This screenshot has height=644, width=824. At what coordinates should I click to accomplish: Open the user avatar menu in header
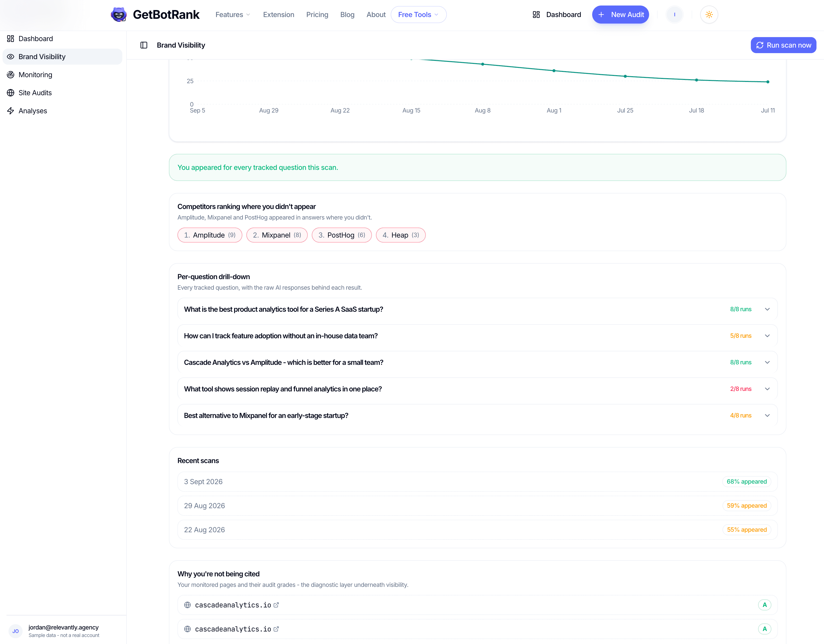674,15
